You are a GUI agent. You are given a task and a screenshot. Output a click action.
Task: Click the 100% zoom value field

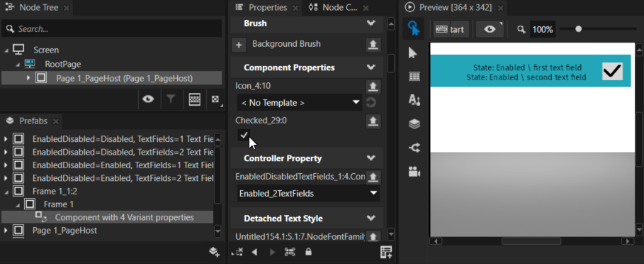pos(543,30)
